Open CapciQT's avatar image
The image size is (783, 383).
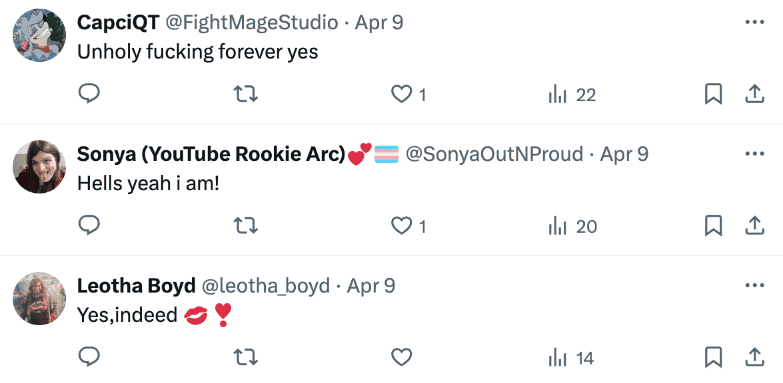(x=39, y=35)
